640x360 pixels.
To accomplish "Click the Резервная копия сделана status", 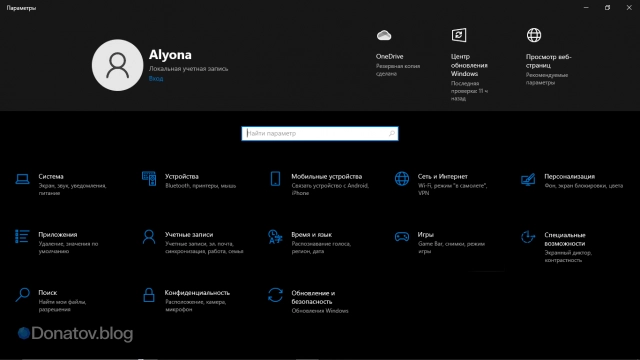I will [x=398, y=70].
